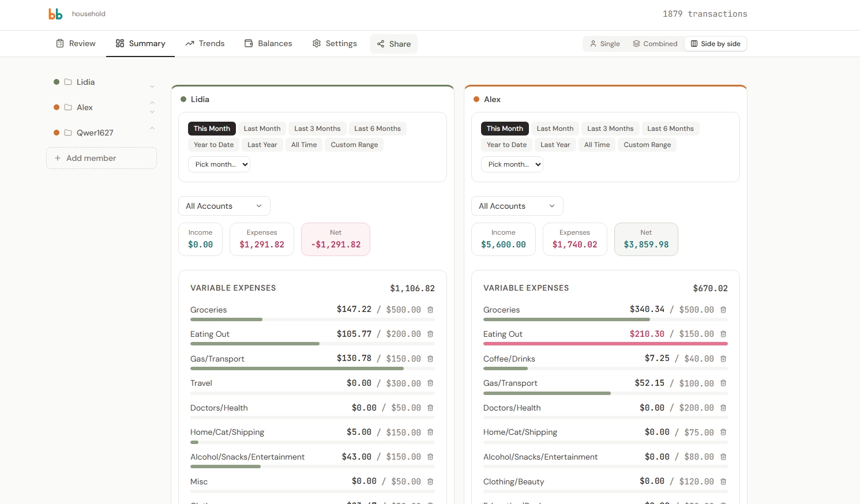Viewport: 860px width, 504px height.
Task: Delete Lidia's Alcohol/Snacks/Entertainment budget row
Action: point(430,457)
